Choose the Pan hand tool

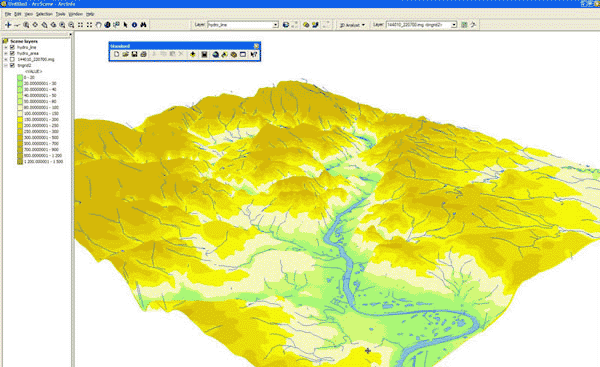click(x=98, y=25)
